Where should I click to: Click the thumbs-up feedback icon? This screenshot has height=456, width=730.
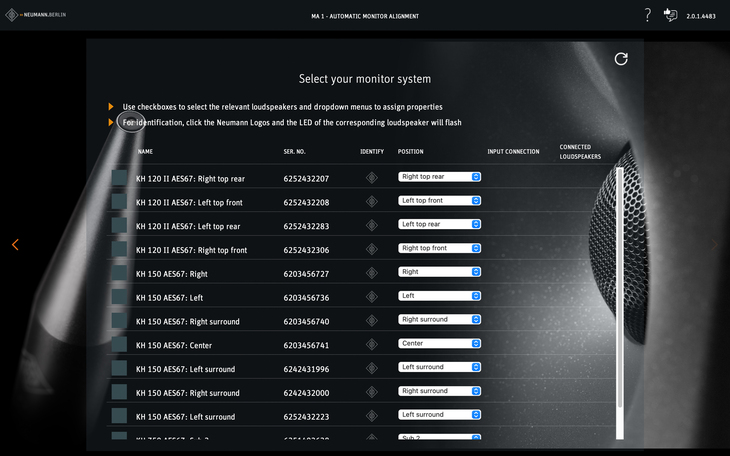[670, 15]
